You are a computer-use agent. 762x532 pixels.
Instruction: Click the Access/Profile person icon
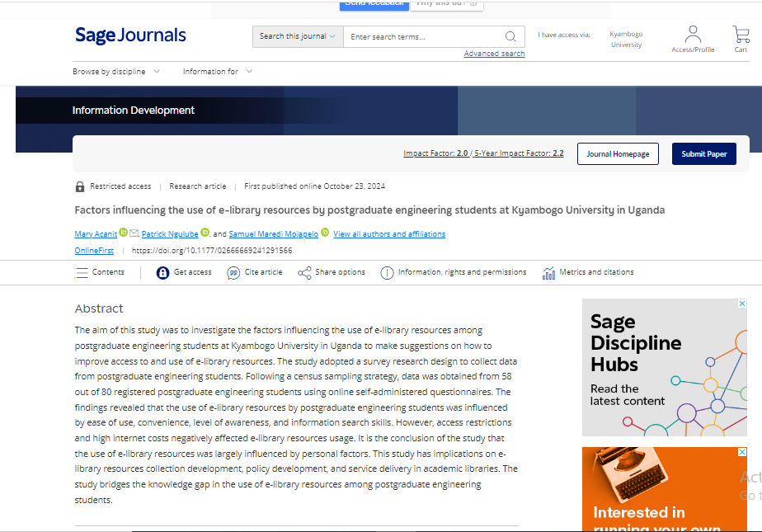pos(693,35)
